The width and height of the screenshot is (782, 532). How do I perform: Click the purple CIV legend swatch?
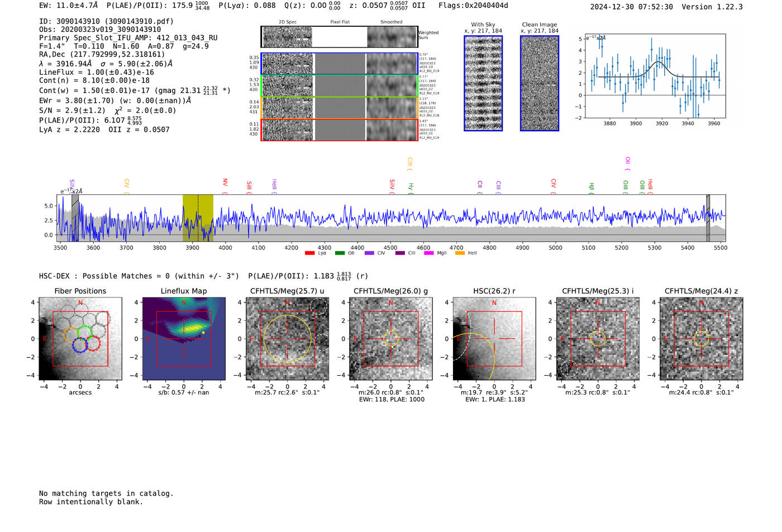[369, 253]
